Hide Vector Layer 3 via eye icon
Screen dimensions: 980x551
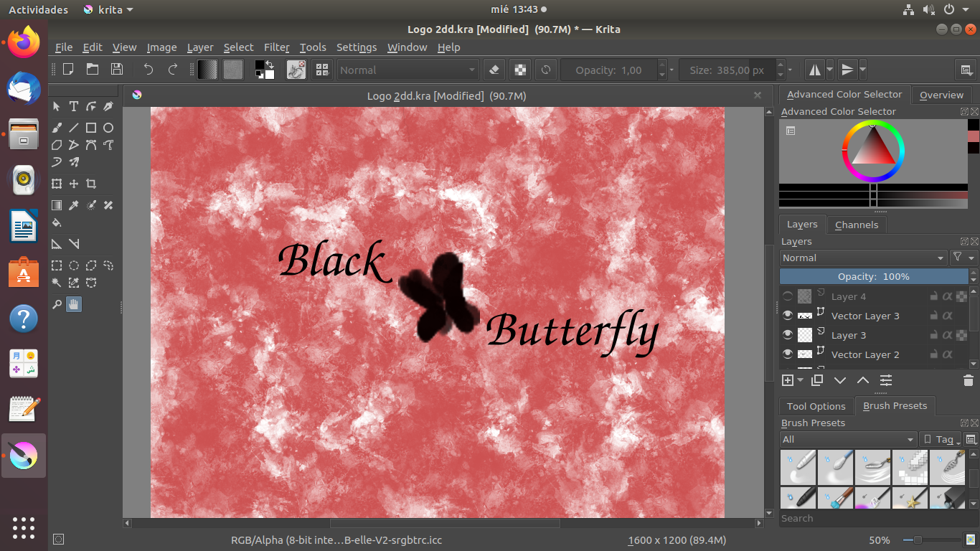click(788, 316)
